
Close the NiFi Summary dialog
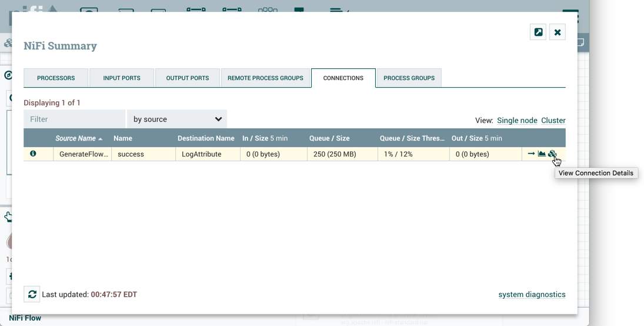pyautogui.click(x=558, y=32)
